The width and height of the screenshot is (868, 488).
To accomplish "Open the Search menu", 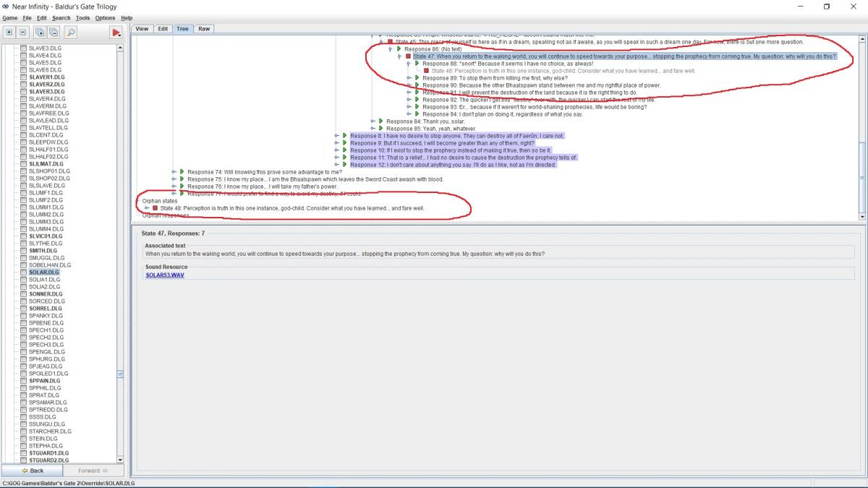I will click(61, 17).
